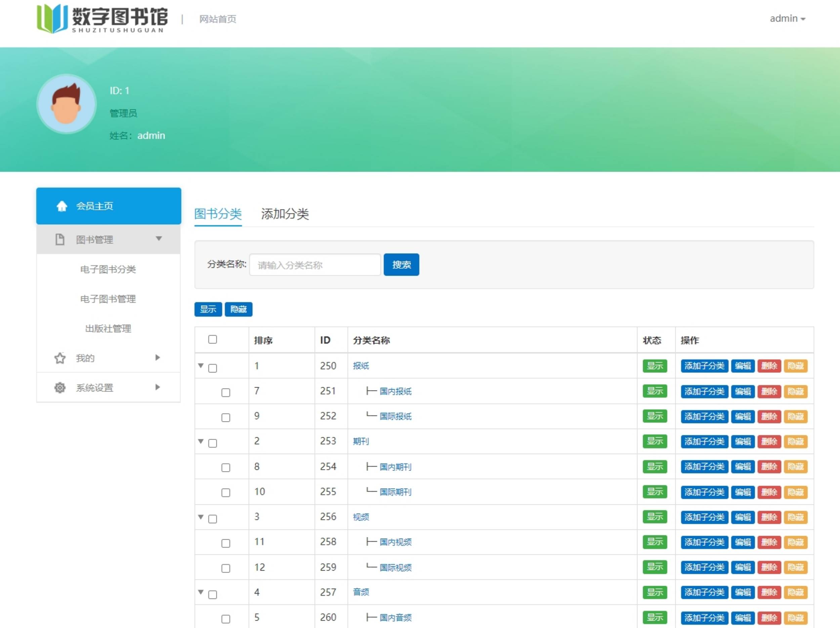The image size is (840, 628).
Task: Open 电子图书管理 in sidebar menu
Action: (x=108, y=299)
